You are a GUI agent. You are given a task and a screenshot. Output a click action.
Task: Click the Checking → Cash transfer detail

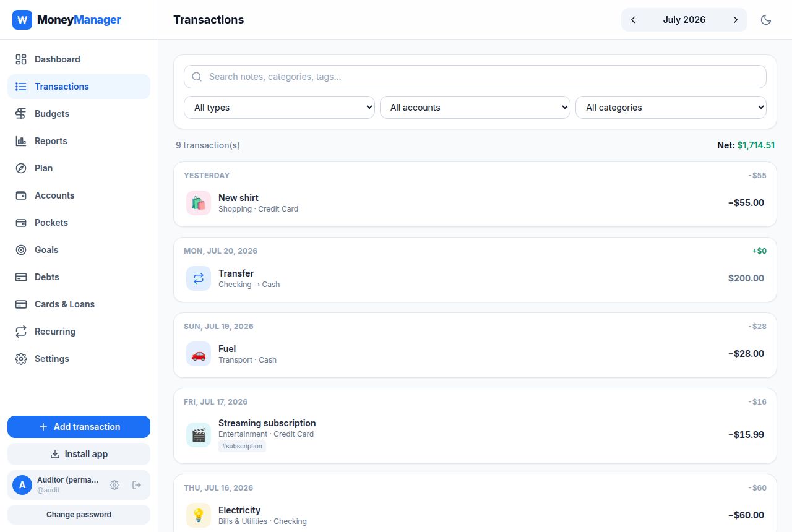249,285
